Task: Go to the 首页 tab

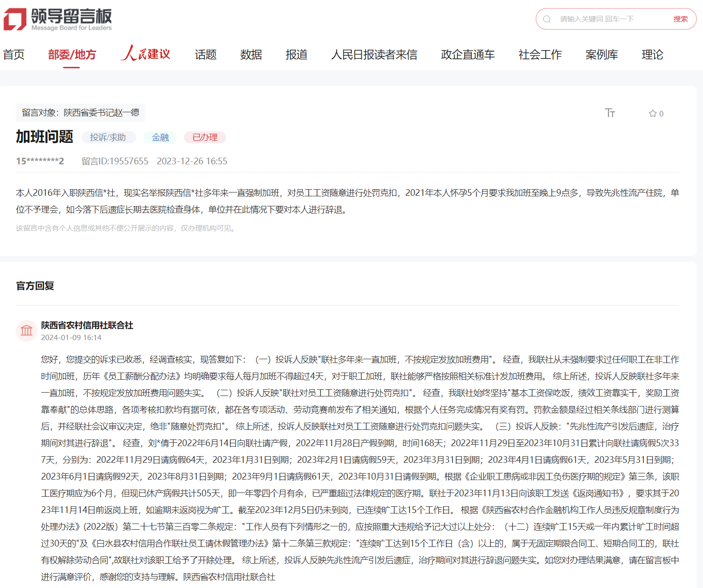Action: point(14,54)
